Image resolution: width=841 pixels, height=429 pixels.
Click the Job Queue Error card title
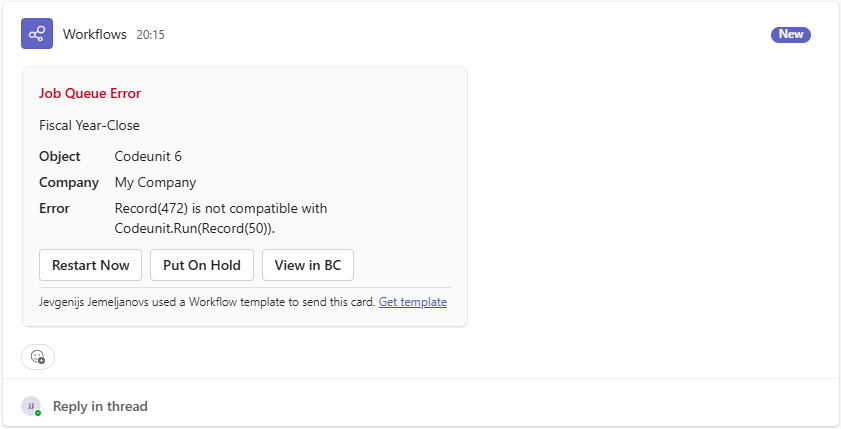coord(90,93)
